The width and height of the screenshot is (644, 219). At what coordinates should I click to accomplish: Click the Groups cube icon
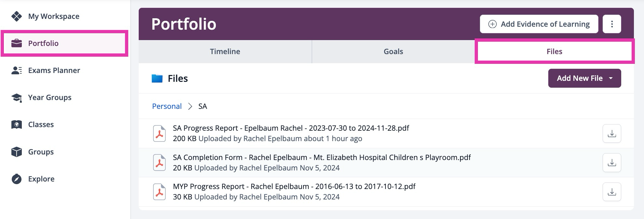click(x=17, y=152)
